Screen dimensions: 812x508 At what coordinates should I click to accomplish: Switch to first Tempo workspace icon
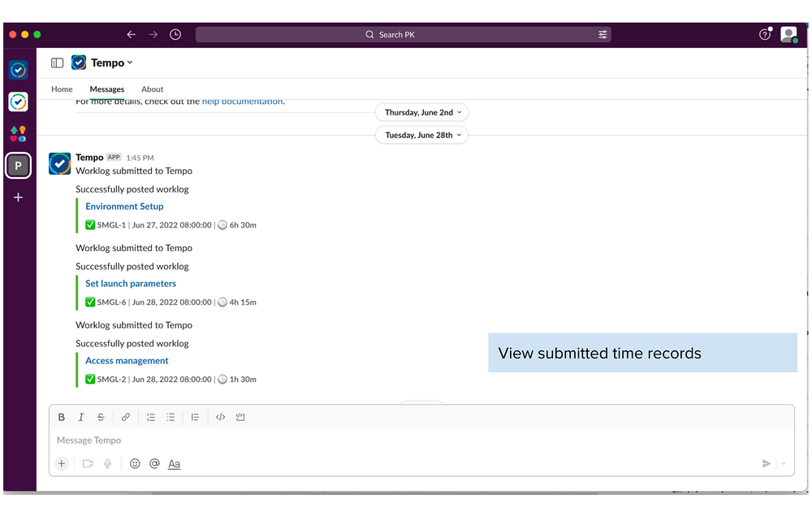click(18, 69)
